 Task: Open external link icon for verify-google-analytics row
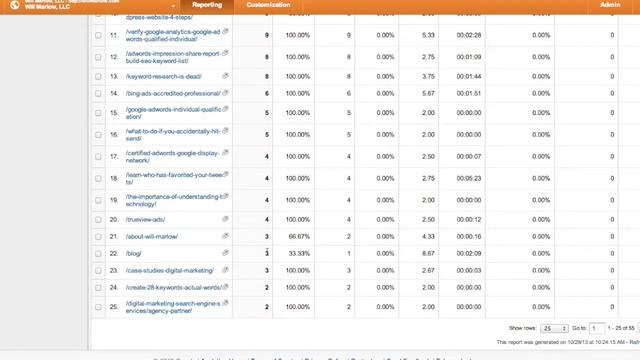coord(225,31)
